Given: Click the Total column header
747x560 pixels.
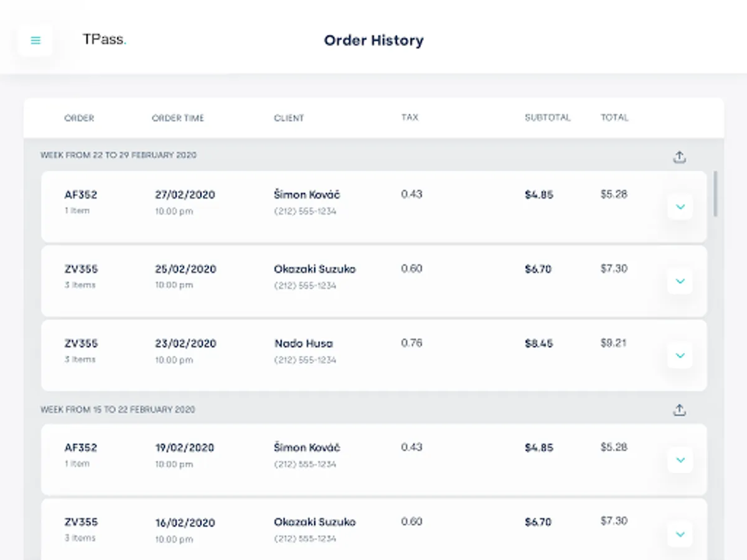Looking at the screenshot, I should (x=614, y=117).
